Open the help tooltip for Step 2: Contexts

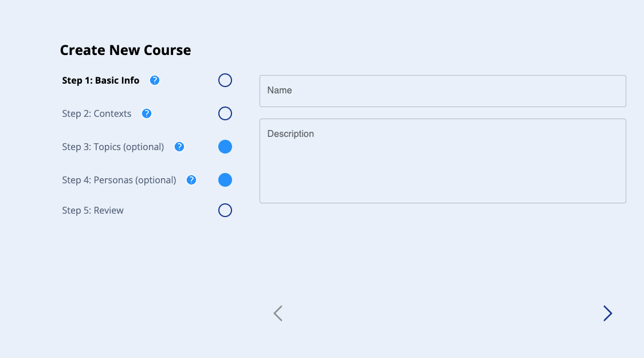coord(147,113)
